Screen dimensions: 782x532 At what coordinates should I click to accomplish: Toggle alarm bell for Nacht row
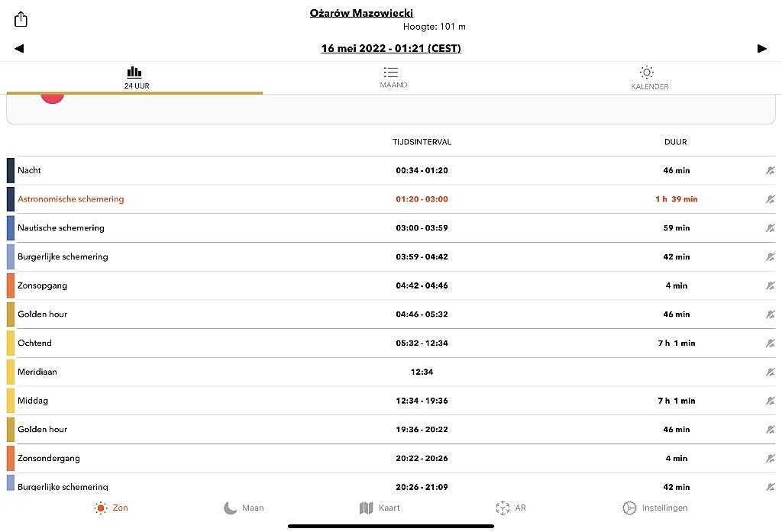pos(770,171)
